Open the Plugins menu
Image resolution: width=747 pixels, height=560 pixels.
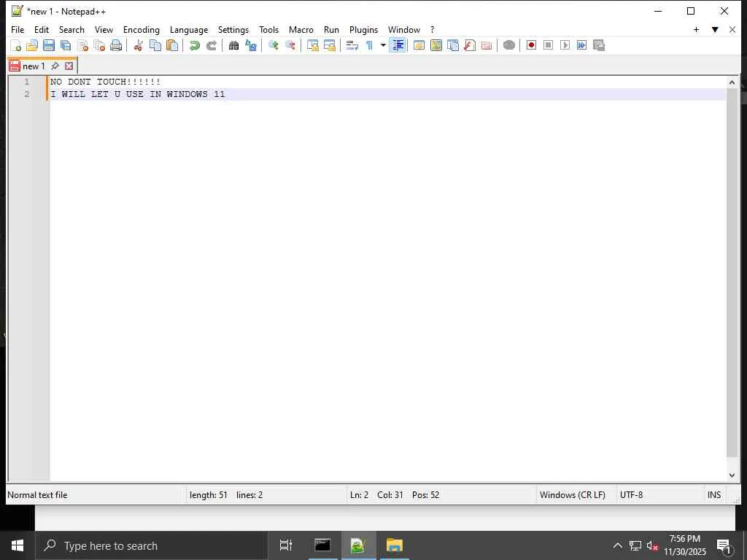(x=363, y=29)
